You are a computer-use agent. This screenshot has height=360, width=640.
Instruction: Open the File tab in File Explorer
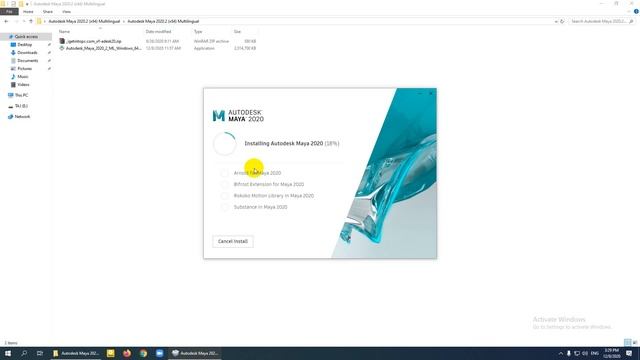[9, 12]
